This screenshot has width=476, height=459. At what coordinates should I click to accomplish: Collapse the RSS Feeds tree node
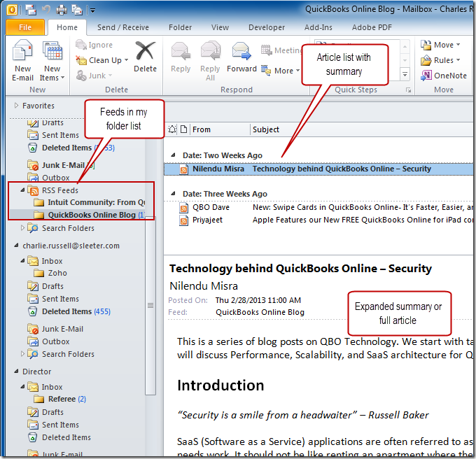tap(22, 190)
